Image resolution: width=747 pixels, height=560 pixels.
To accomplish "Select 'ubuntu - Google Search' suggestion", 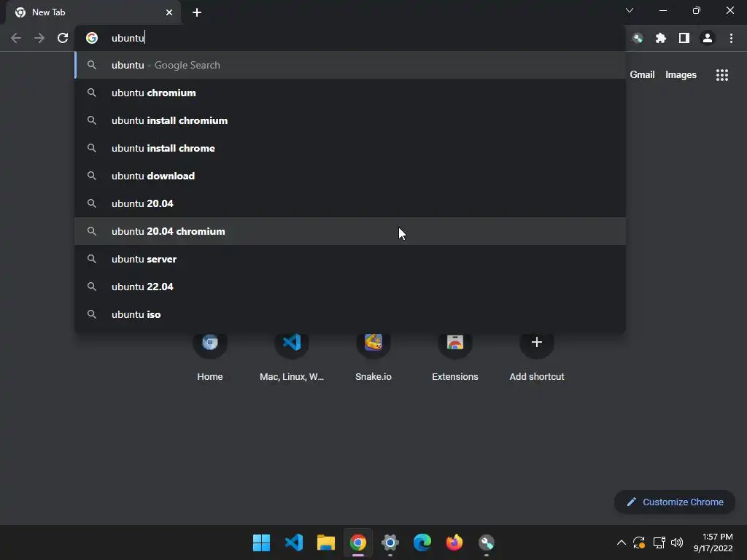I will 350,65.
